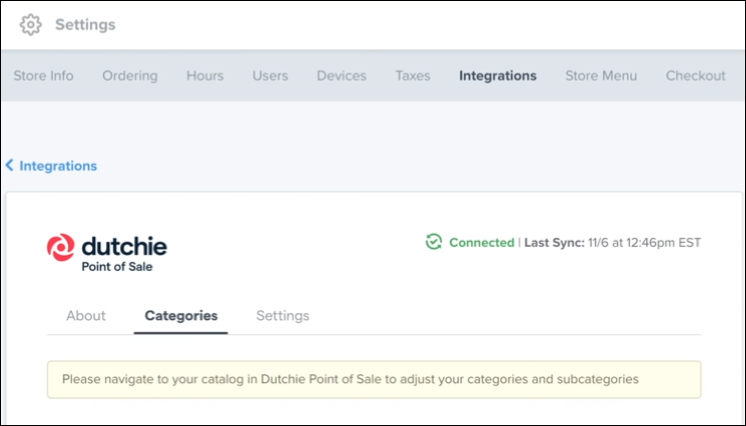Screen dimensions: 746x426
Task: Go to the Devices tab
Action: 341,76
